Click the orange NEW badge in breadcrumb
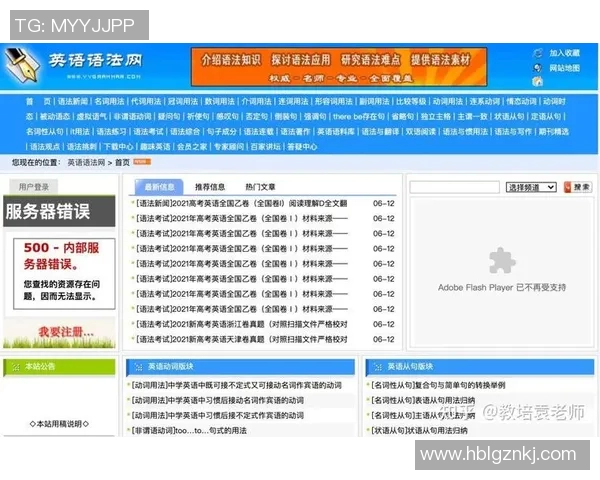Image resolution: width=600 pixels, height=480 pixels. click(x=142, y=162)
